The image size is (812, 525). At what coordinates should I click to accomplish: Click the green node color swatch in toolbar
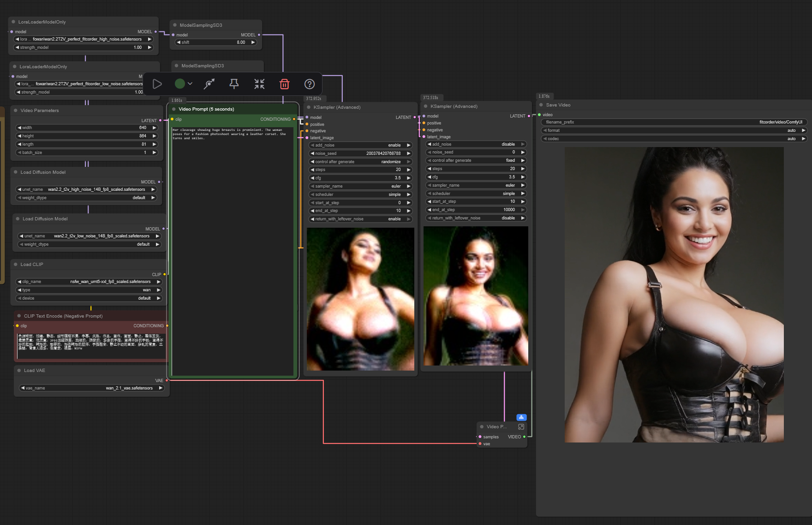tap(180, 84)
